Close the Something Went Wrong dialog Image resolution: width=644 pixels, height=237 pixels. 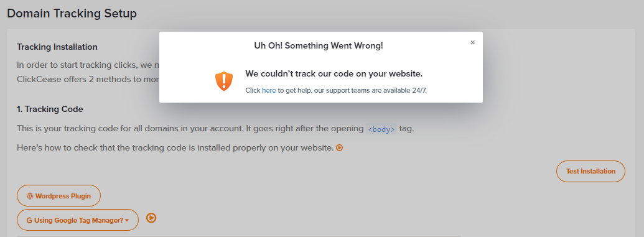[x=472, y=43]
